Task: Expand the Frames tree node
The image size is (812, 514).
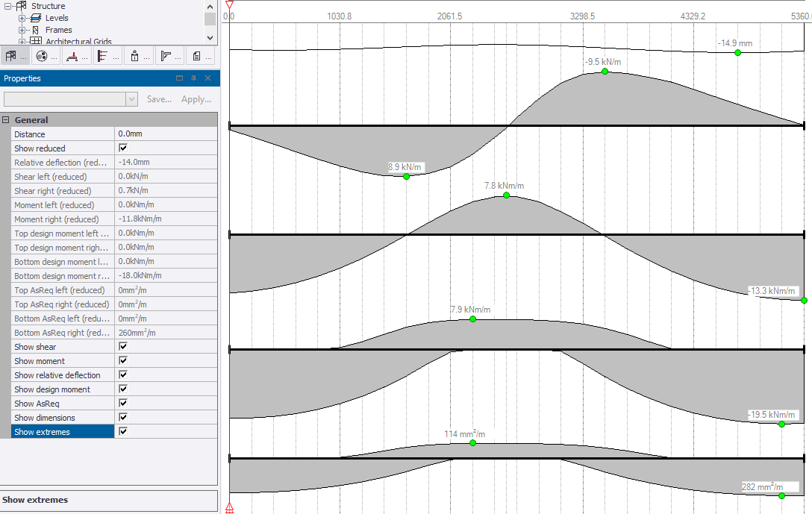Action: 21,30
